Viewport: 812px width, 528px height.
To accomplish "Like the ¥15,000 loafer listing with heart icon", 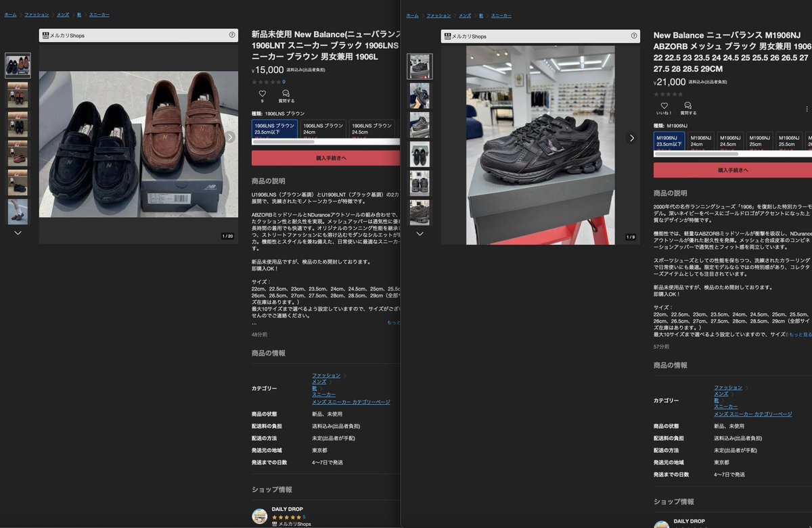I will [x=263, y=94].
